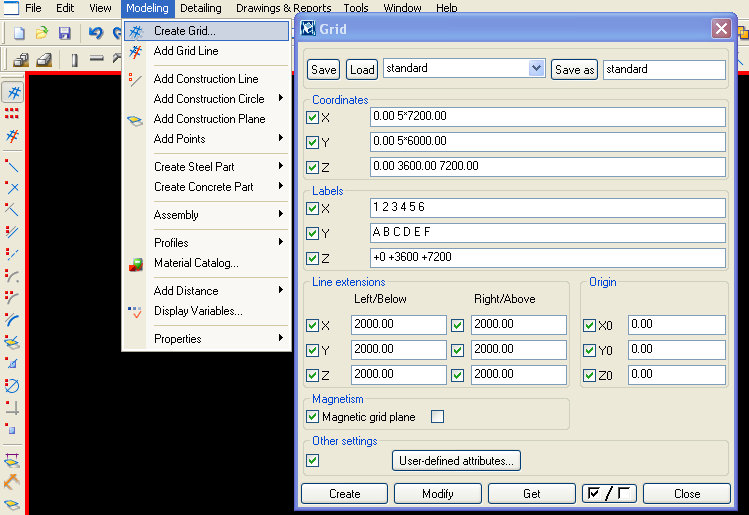Open User-defined attributes dialog
This screenshot has height=515, width=749.
pos(456,461)
